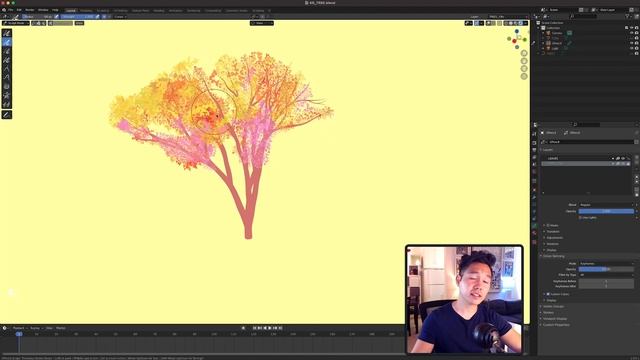Image resolution: width=640 pixels, height=360 pixels.
Task: Toggle auto keying in timeline
Action: pos(244,328)
